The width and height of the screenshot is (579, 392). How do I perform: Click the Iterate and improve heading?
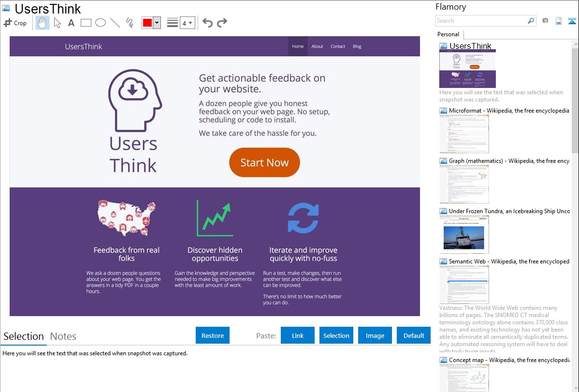[x=303, y=254]
